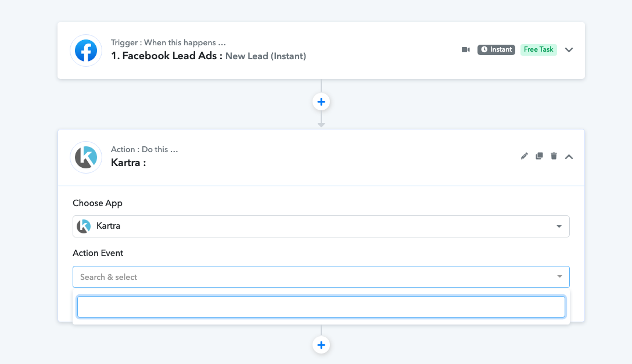Duplicate the Kartra action step
Image resolution: width=632 pixels, height=364 pixels.
point(539,156)
